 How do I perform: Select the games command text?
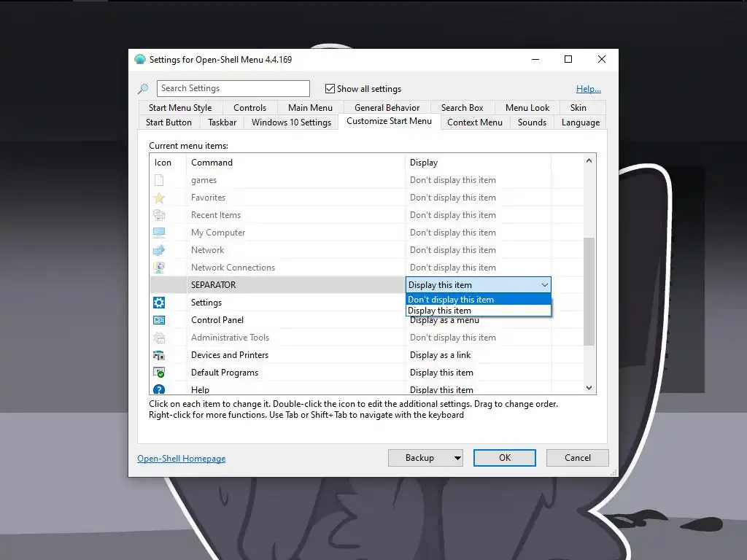click(x=204, y=180)
